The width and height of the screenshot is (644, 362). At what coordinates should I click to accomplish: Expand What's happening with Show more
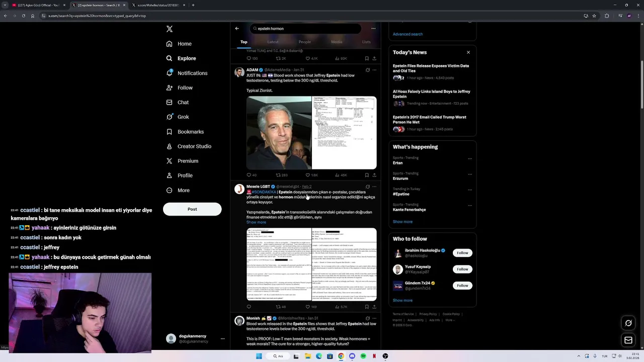[x=403, y=222]
